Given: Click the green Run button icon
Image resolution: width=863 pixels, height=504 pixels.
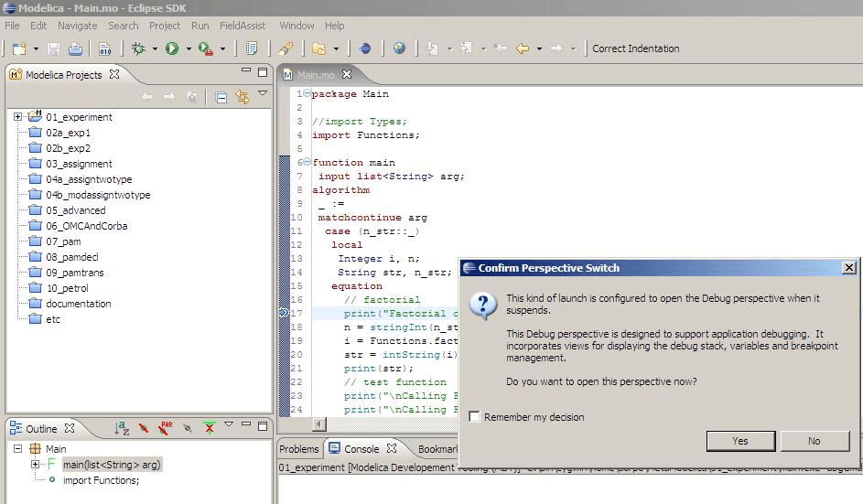Looking at the screenshot, I should tap(172, 48).
